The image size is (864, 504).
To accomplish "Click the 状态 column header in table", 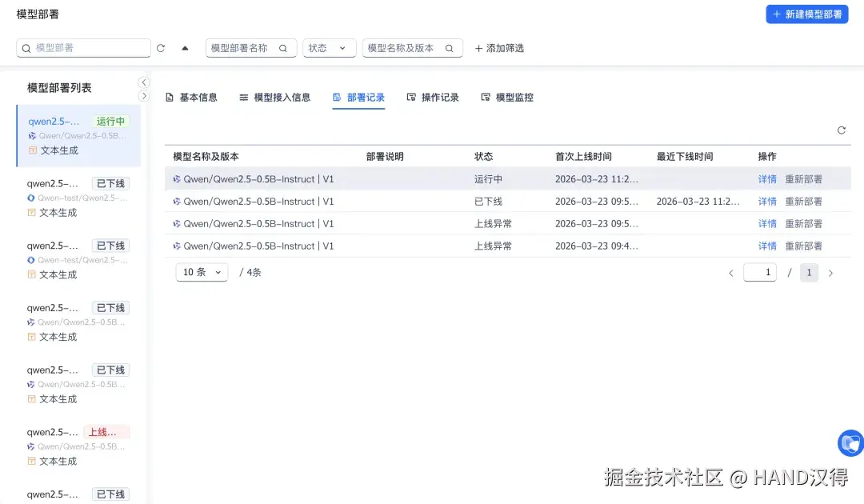I will [x=483, y=157].
